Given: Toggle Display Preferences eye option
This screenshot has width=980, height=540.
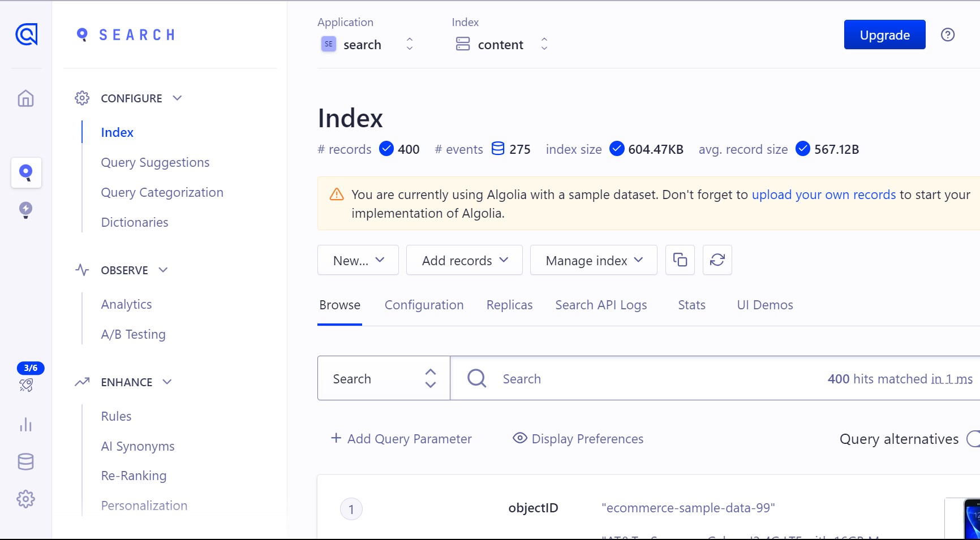Looking at the screenshot, I should tap(578, 438).
